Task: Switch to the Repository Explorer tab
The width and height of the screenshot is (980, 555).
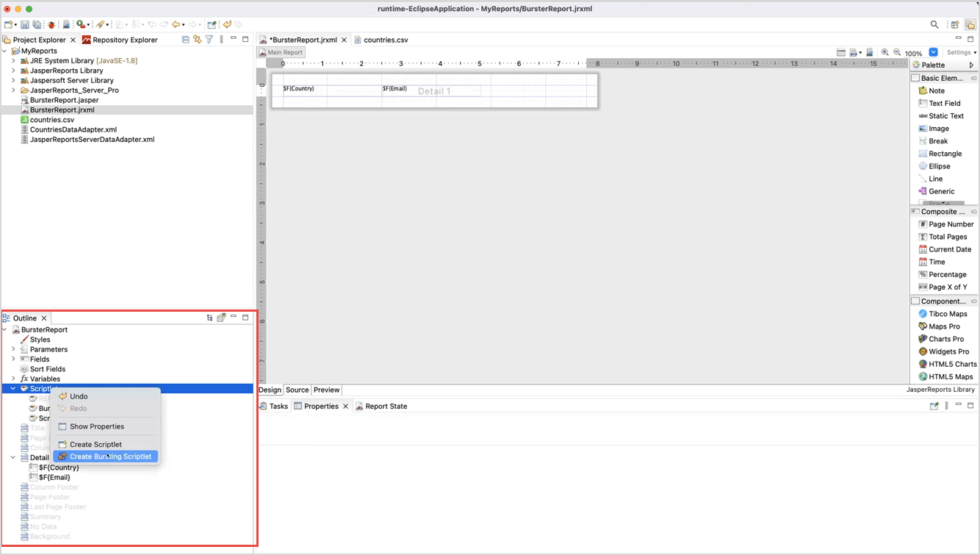Action: click(x=120, y=40)
